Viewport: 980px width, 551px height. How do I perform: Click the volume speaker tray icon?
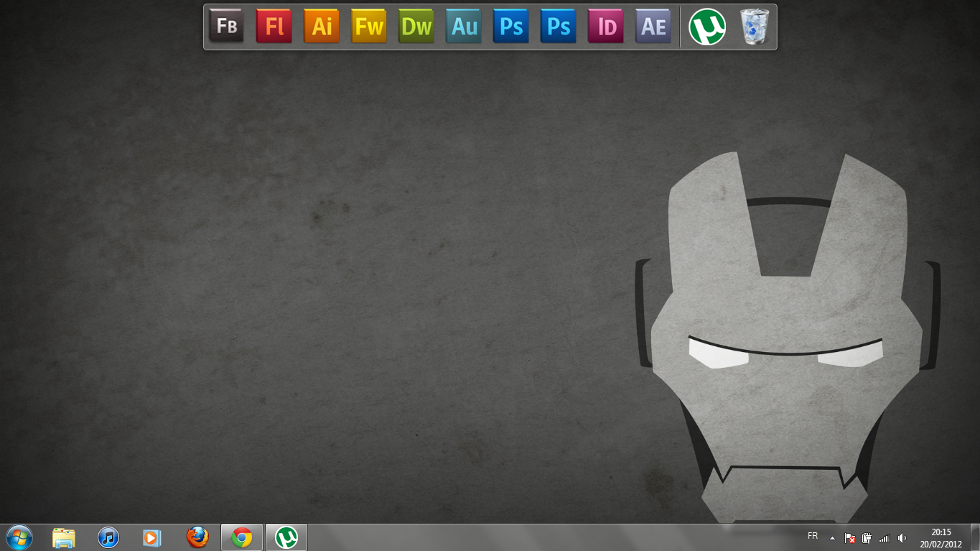pyautogui.click(x=902, y=537)
